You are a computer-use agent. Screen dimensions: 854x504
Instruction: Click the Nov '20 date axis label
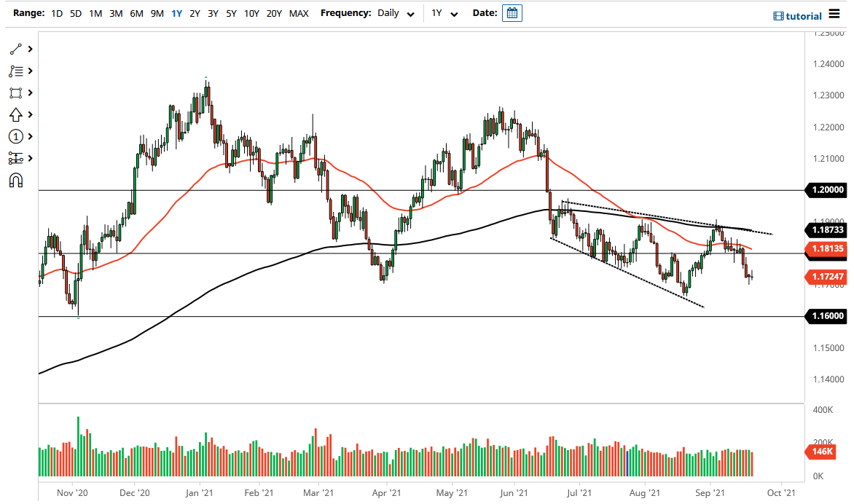[x=72, y=493]
